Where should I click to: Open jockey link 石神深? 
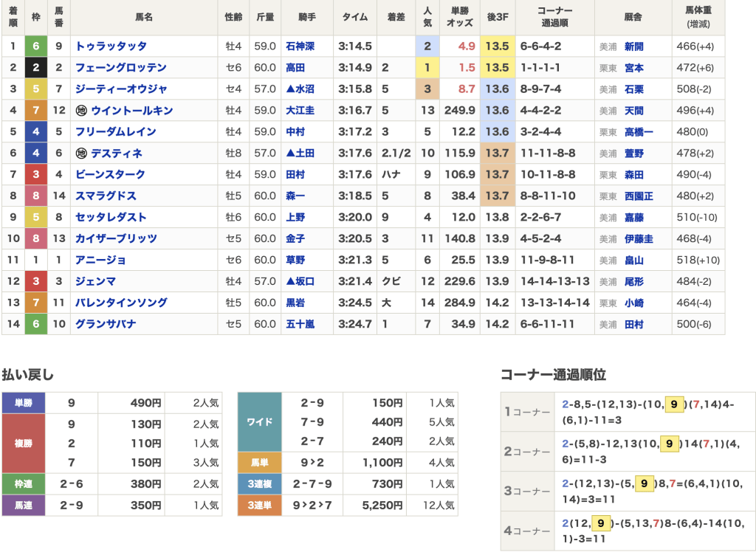tap(300, 46)
